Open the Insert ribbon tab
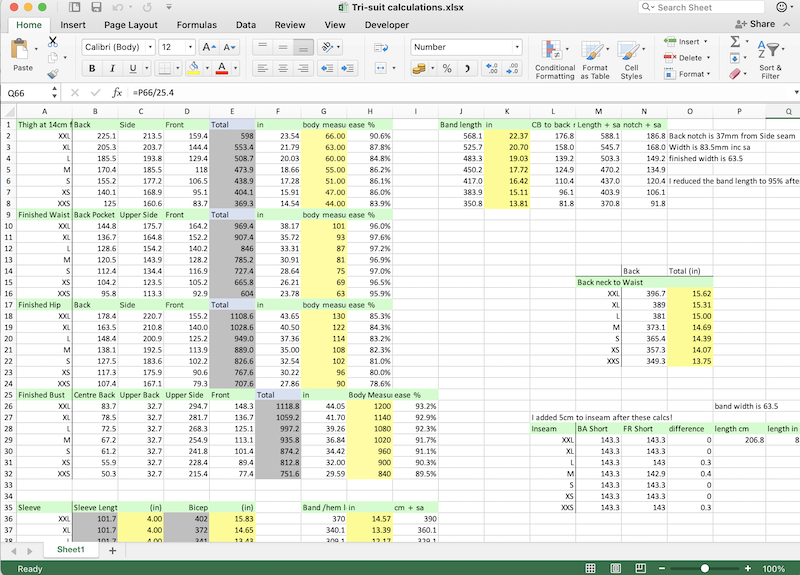 (x=73, y=25)
